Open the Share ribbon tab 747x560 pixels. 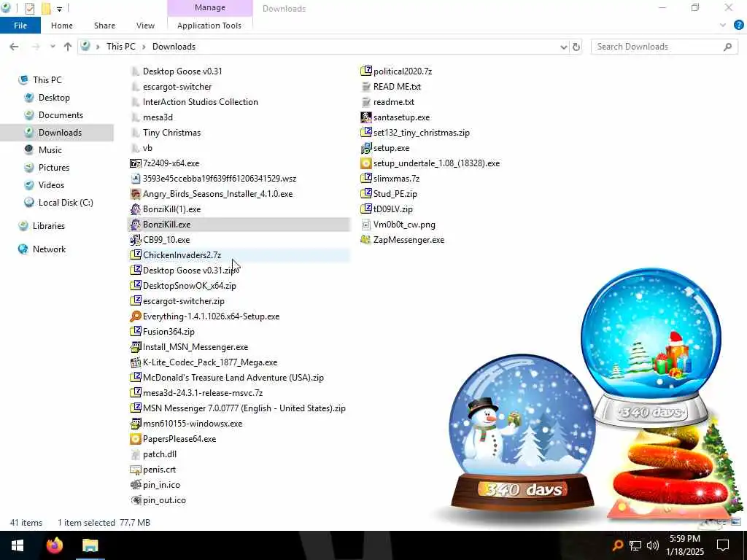click(104, 26)
